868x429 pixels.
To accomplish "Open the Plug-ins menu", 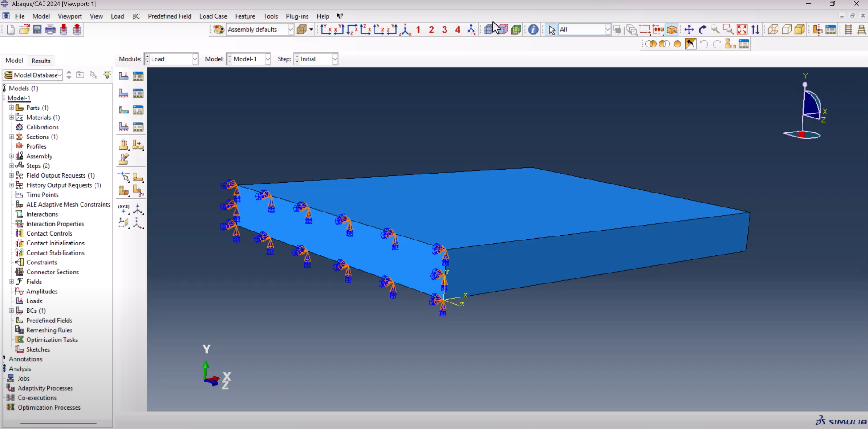I will coord(297,16).
